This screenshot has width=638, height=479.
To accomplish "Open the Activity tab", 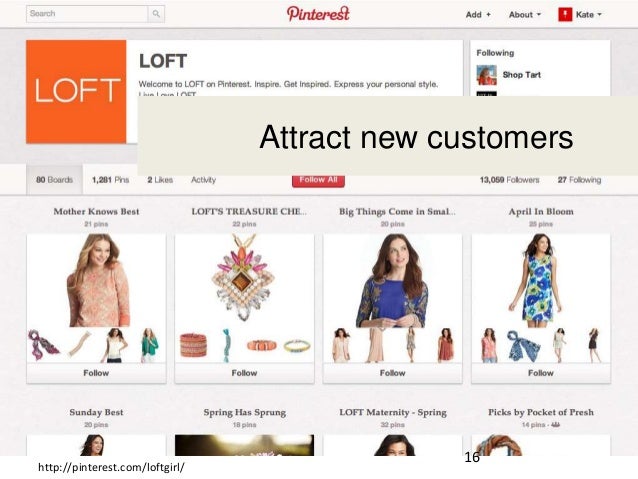I will click(x=203, y=180).
